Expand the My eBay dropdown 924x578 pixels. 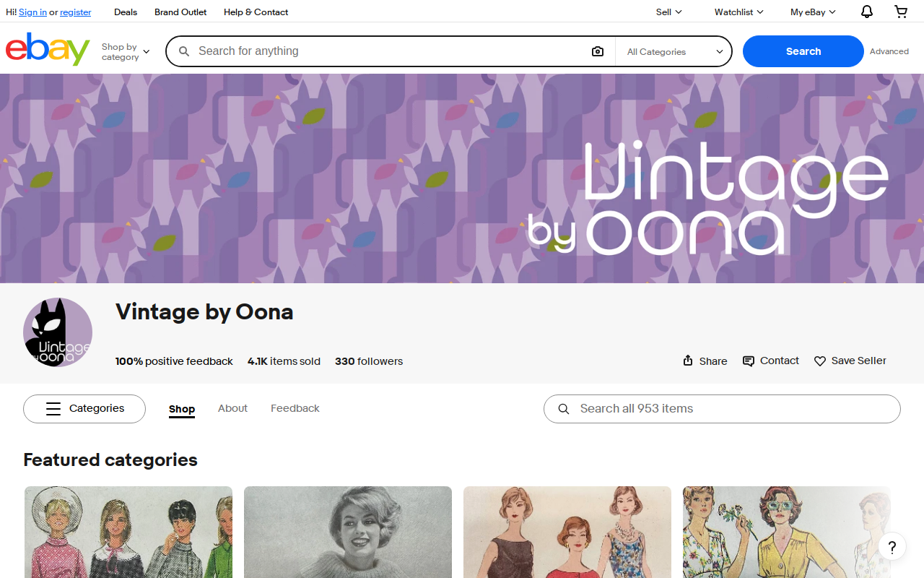(813, 12)
